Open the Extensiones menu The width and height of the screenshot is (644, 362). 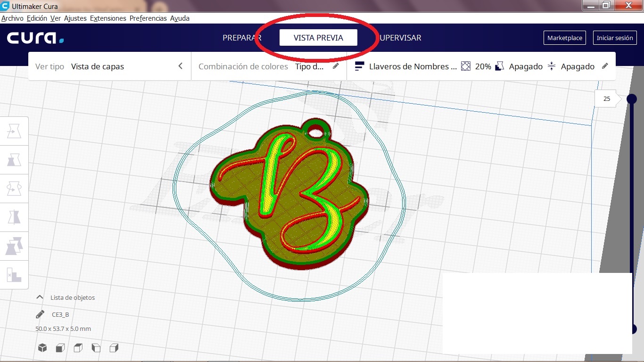pos(108,18)
